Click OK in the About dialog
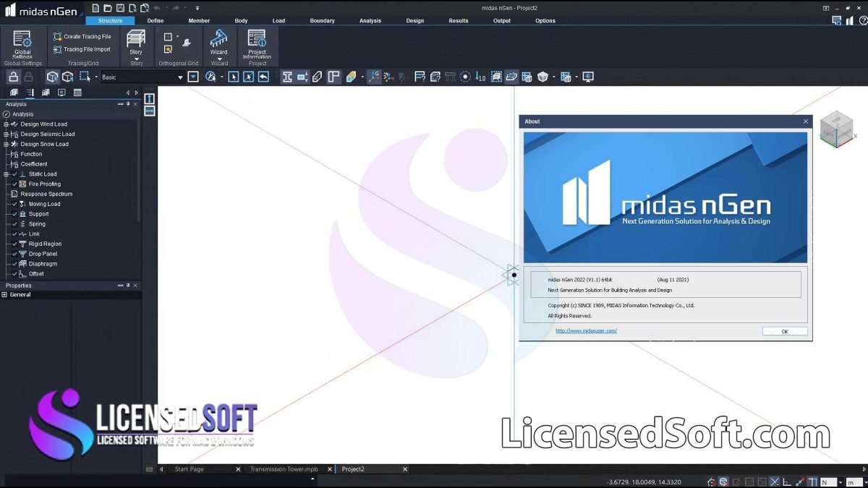 pyautogui.click(x=785, y=331)
